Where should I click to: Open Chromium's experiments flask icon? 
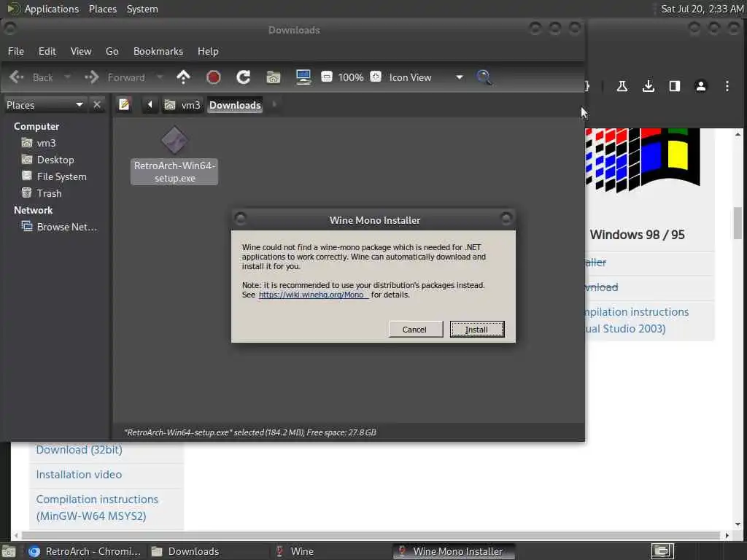coord(622,86)
